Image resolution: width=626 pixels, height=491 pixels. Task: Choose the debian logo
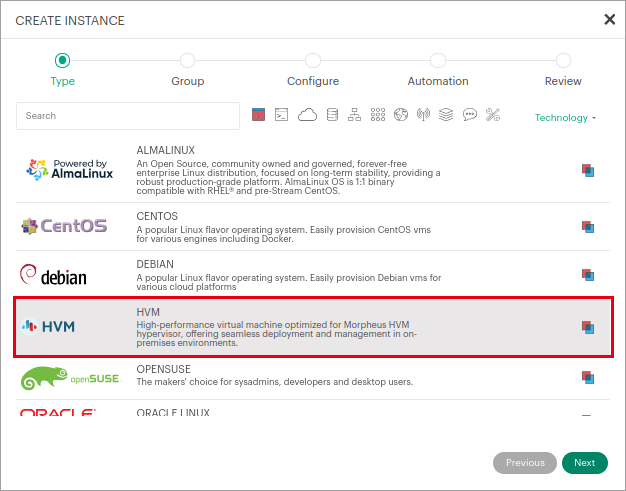click(x=53, y=275)
